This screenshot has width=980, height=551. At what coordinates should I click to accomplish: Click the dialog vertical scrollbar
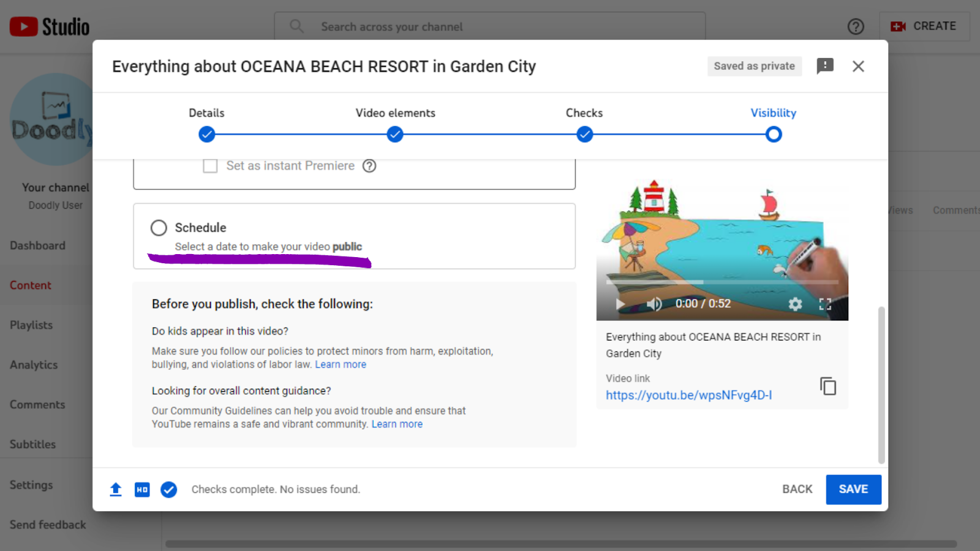881,385
